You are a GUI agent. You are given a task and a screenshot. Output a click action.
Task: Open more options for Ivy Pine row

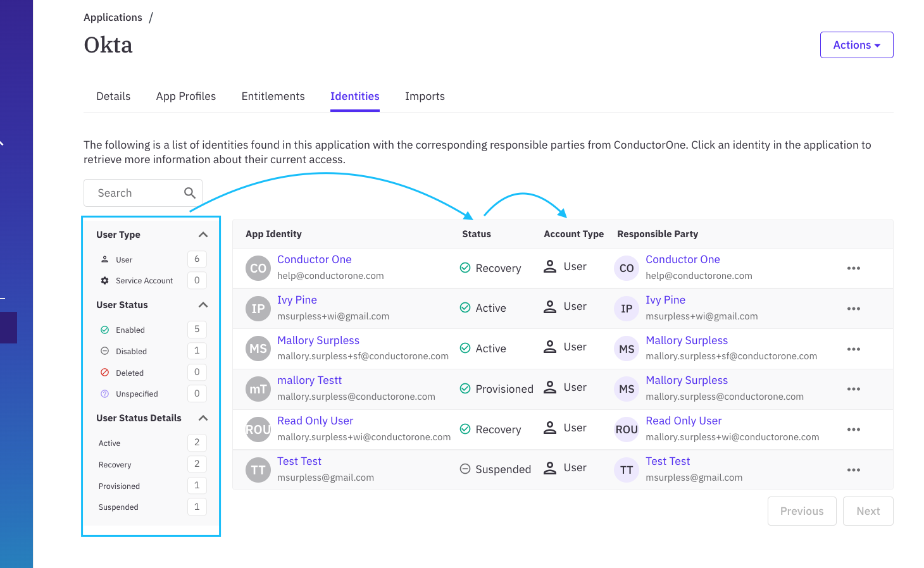tap(854, 309)
